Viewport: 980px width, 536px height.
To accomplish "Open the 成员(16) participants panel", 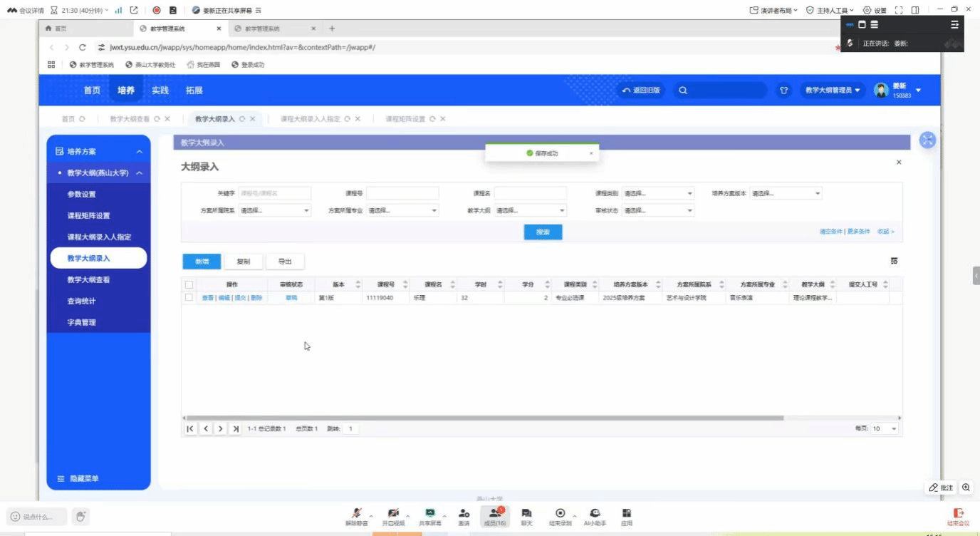I will pyautogui.click(x=494, y=513).
